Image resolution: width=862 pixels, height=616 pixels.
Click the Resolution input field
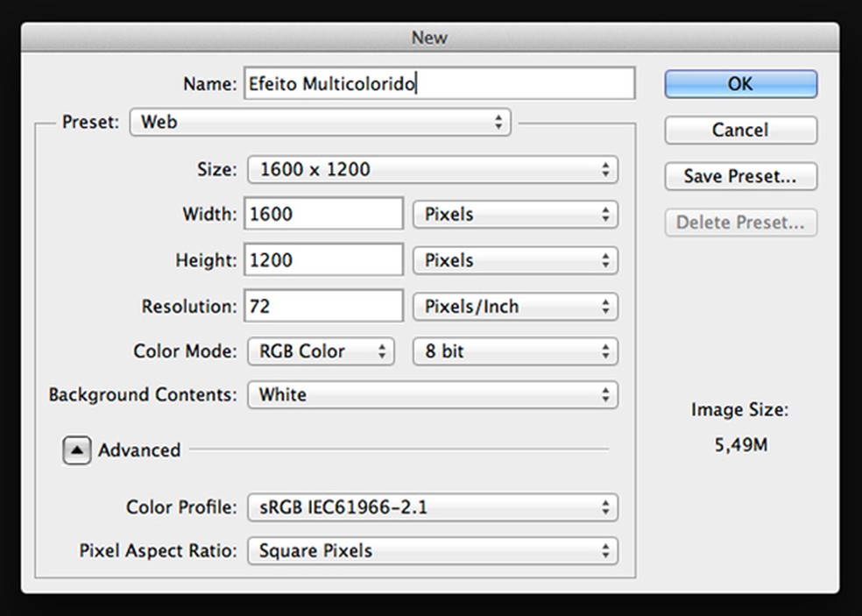tap(323, 307)
